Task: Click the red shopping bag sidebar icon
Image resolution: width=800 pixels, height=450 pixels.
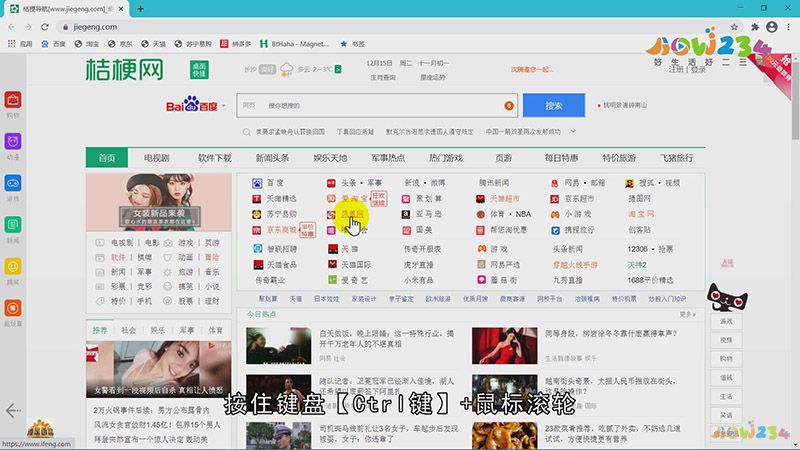Action: pos(13,99)
